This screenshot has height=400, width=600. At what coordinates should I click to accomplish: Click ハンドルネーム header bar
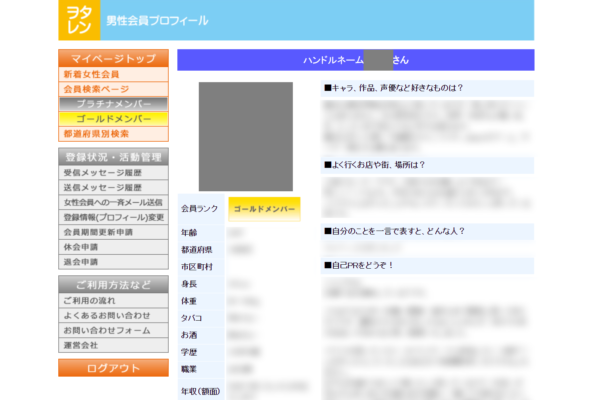(355, 60)
